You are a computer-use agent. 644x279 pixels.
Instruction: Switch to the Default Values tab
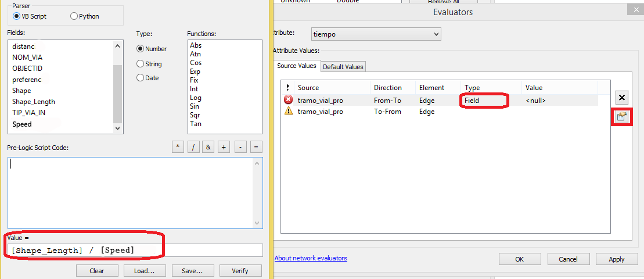[343, 67]
